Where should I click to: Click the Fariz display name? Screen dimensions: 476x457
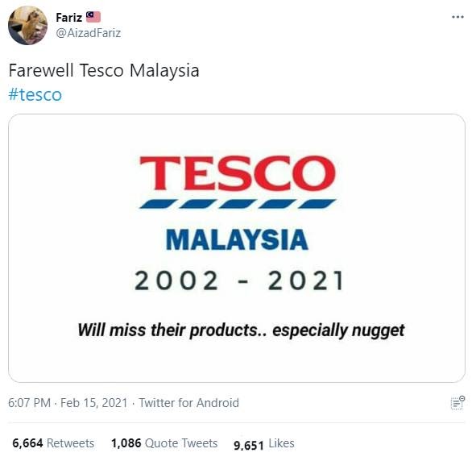pyautogui.click(x=69, y=17)
